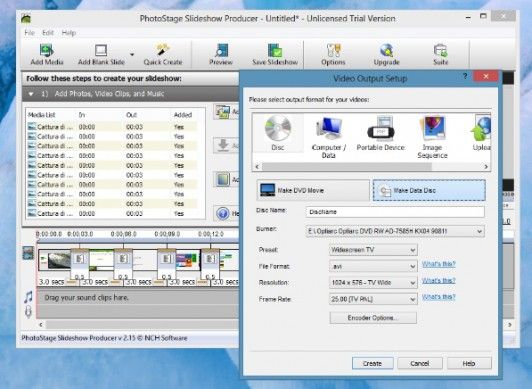This screenshot has width=532, height=389.
Task: Click the Help button in dialog
Action: coord(469,363)
